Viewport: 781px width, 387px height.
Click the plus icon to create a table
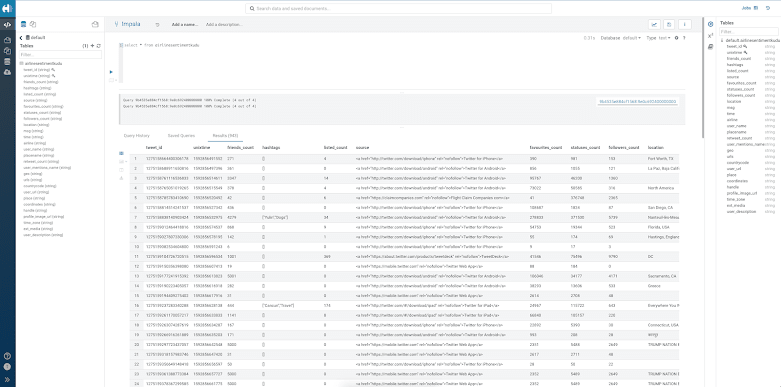point(92,46)
